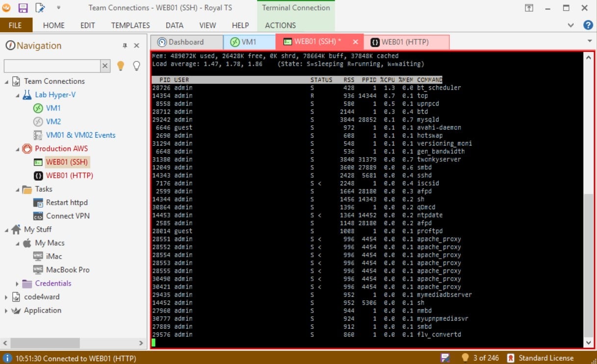Open the tab list dropdown arrow
The height and width of the screenshot is (364, 597).
point(589,41)
